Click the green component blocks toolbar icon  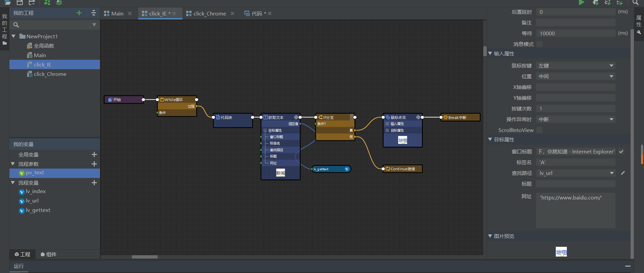coord(47,2)
